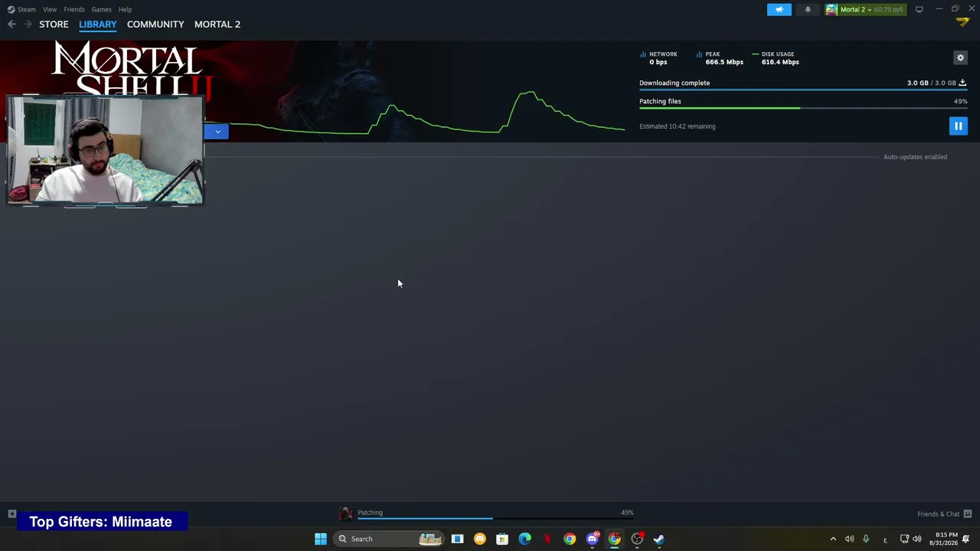980x551 pixels.
Task: Pause the patching with the pause button
Action: [958, 126]
